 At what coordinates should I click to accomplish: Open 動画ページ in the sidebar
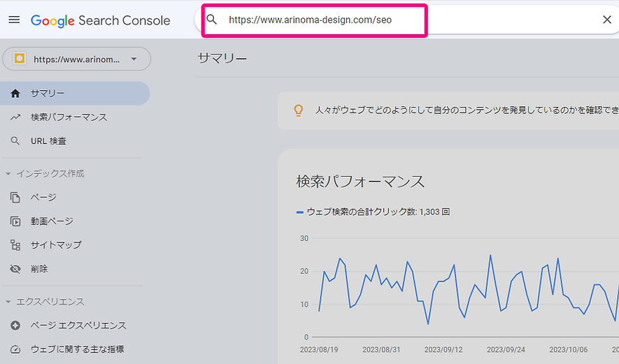pyautogui.click(x=75, y=221)
